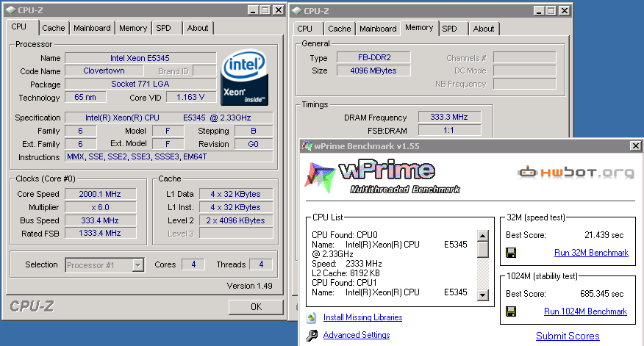
Task: Close the wPrime Benchmark window
Action: click(635, 145)
